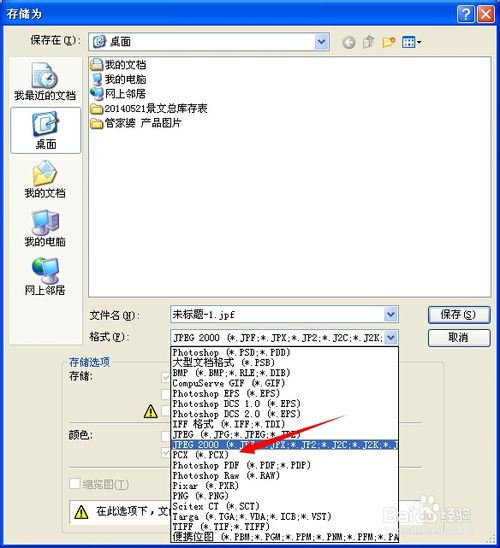Click the 文件名 text field

coord(278,314)
